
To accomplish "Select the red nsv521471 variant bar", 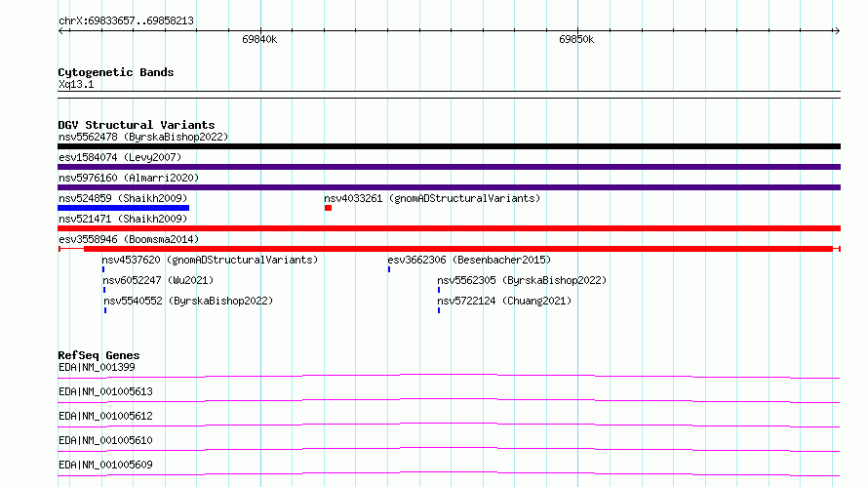I will tap(449, 228).
